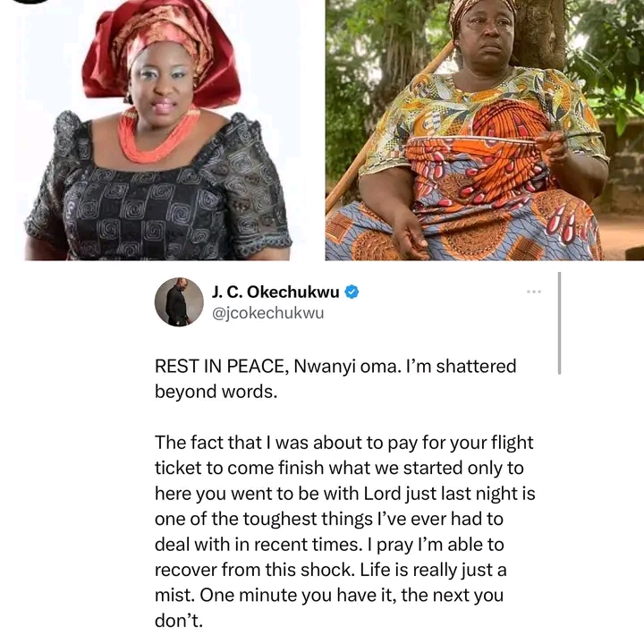Click the "ticket to come finish" line
This screenshot has width=644, height=644.
(x=339, y=469)
